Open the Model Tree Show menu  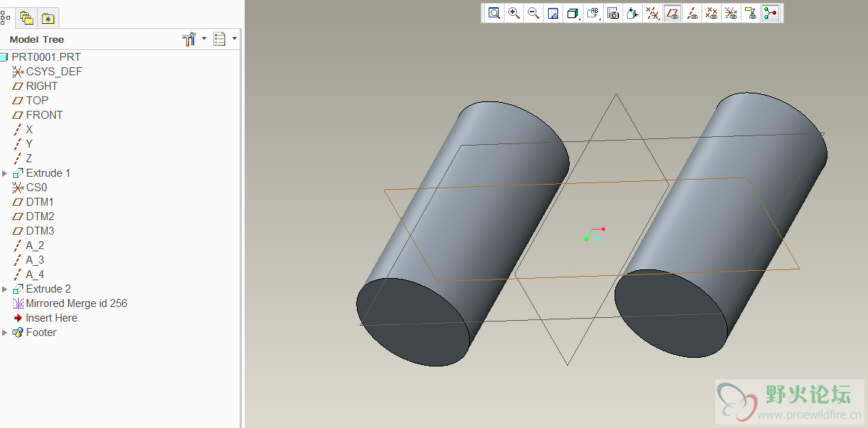point(225,39)
